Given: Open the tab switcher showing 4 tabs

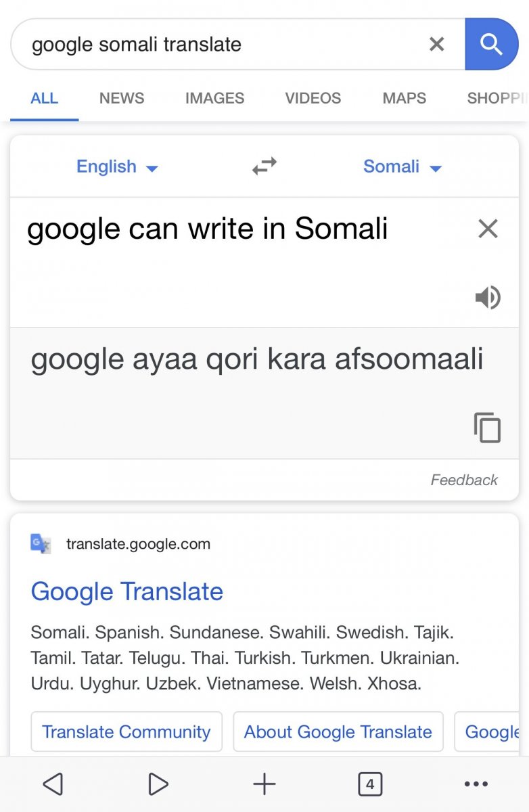Looking at the screenshot, I should pyautogui.click(x=370, y=784).
